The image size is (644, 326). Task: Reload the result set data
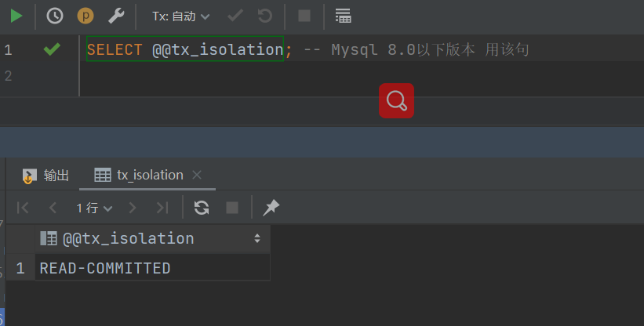pos(202,208)
